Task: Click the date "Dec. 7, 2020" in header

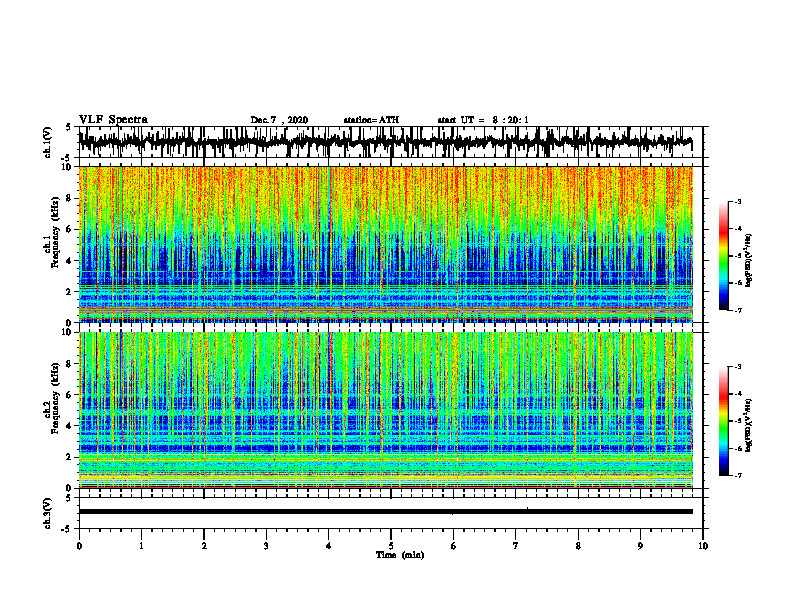Action: point(279,120)
